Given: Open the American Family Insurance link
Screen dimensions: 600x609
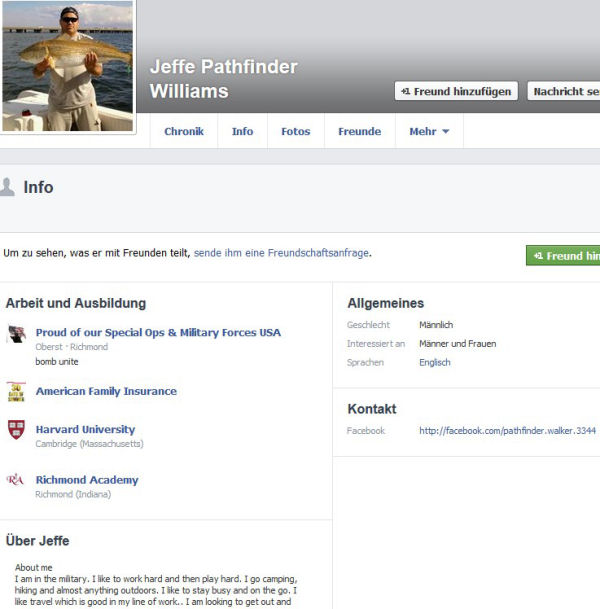Looking at the screenshot, I should (106, 391).
